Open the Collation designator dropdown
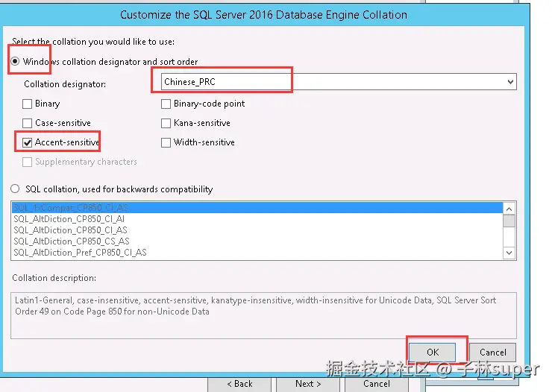This screenshot has width=552, height=392. tap(510, 82)
